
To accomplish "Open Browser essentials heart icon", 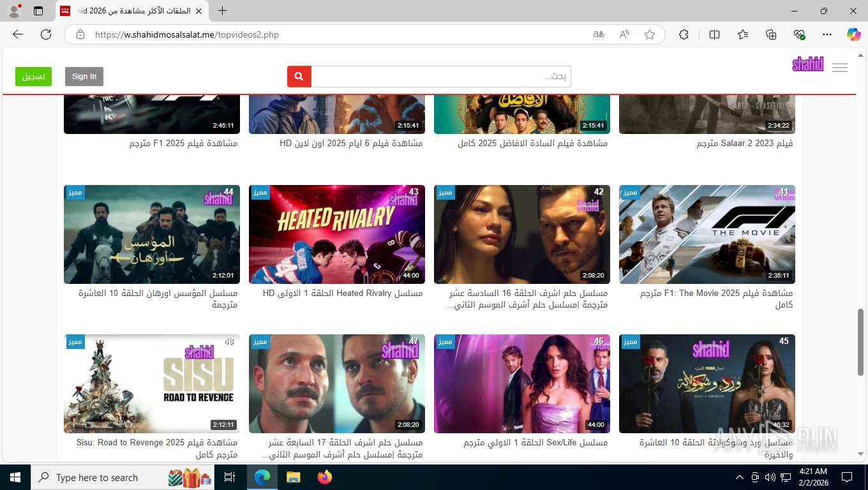I will click(799, 34).
